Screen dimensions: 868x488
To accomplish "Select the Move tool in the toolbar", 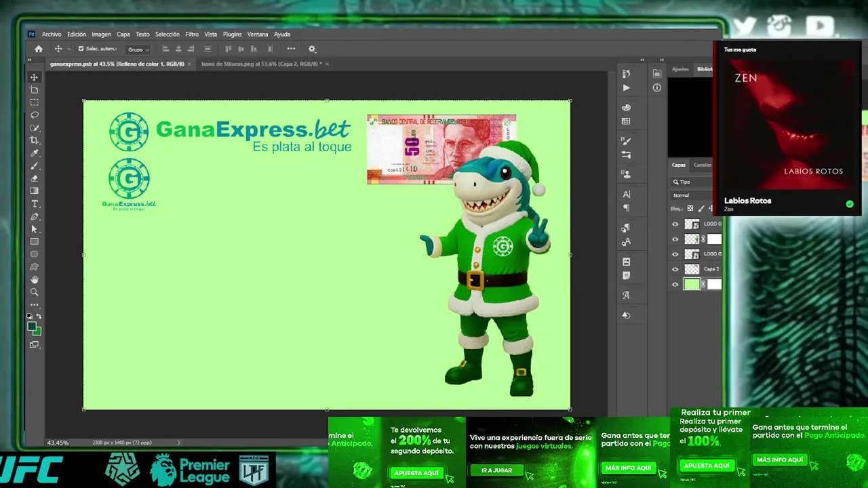I will click(x=34, y=77).
